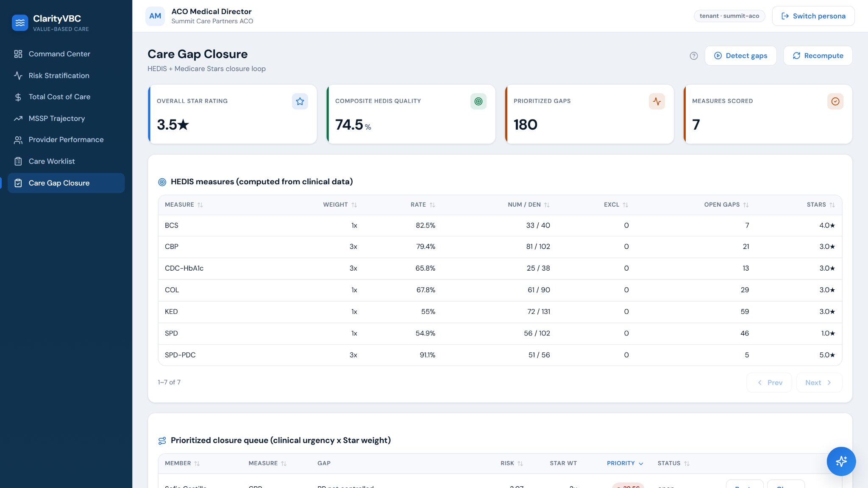
Task: Click the help question-mark icon
Action: 694,56
